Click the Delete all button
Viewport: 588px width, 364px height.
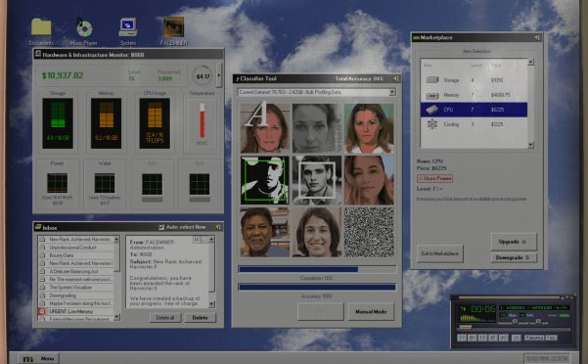tap(165, 317)
